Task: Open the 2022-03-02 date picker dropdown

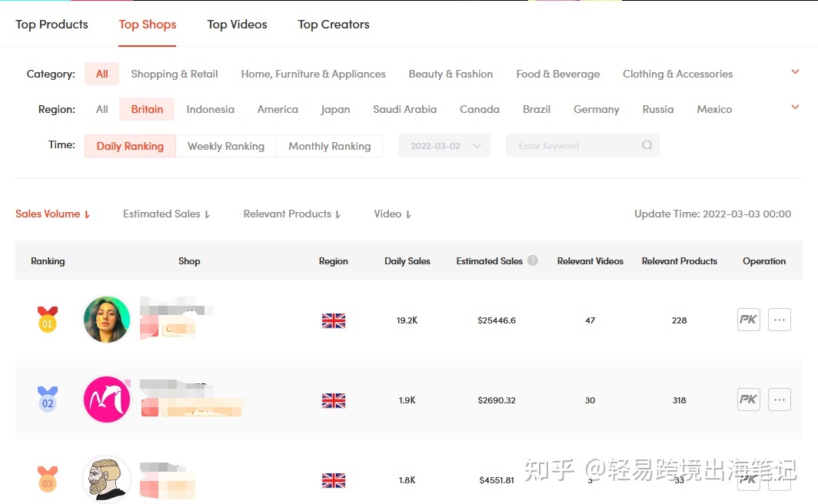Action: coord(444,145)
